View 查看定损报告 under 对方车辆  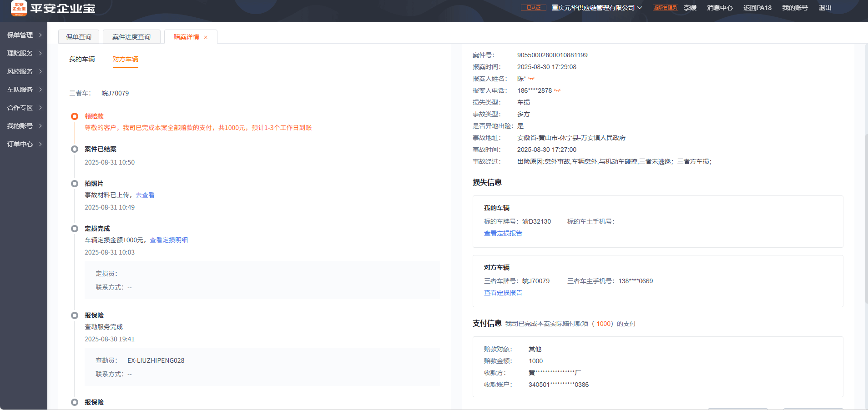tap(503, 293)
